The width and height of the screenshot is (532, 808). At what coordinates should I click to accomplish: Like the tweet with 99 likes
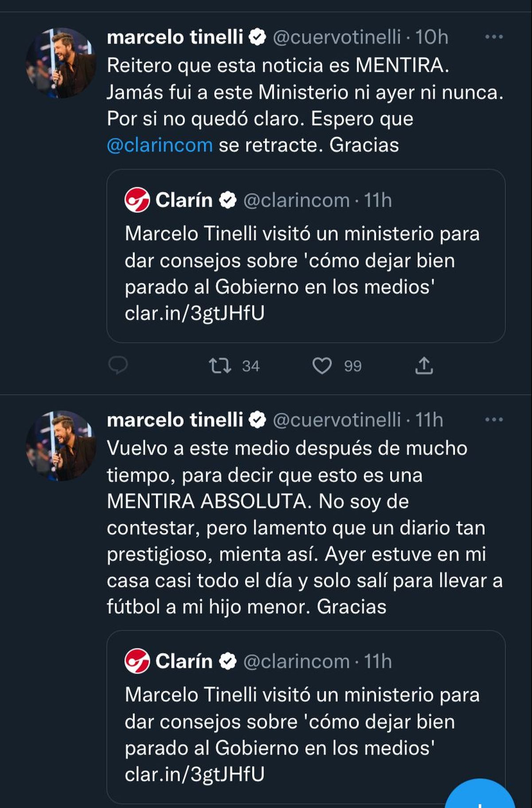(322, 366)
